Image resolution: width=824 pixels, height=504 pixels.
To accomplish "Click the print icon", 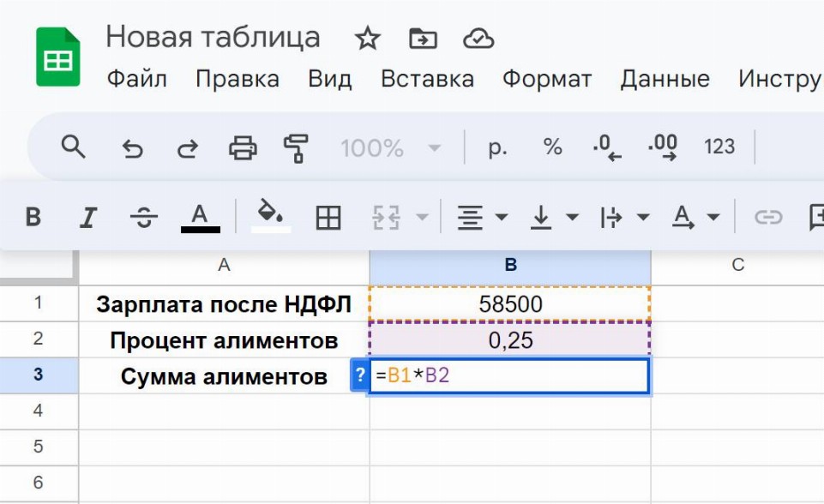I will pos(243,148).
